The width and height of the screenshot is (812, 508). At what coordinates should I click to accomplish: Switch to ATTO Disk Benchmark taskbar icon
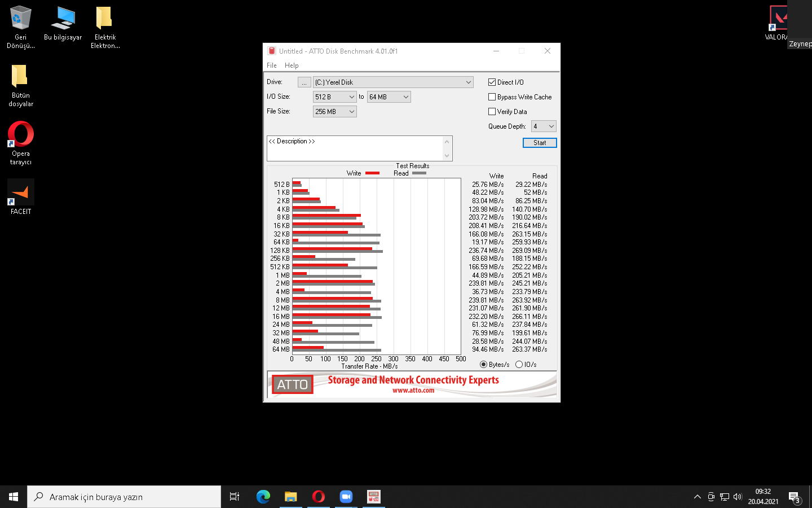(x=374, y=497)
